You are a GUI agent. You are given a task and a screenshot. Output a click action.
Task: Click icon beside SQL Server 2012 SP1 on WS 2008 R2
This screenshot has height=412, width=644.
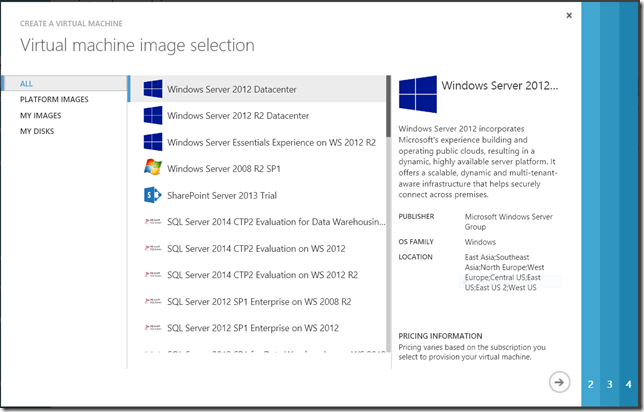[x=153, y=301]
